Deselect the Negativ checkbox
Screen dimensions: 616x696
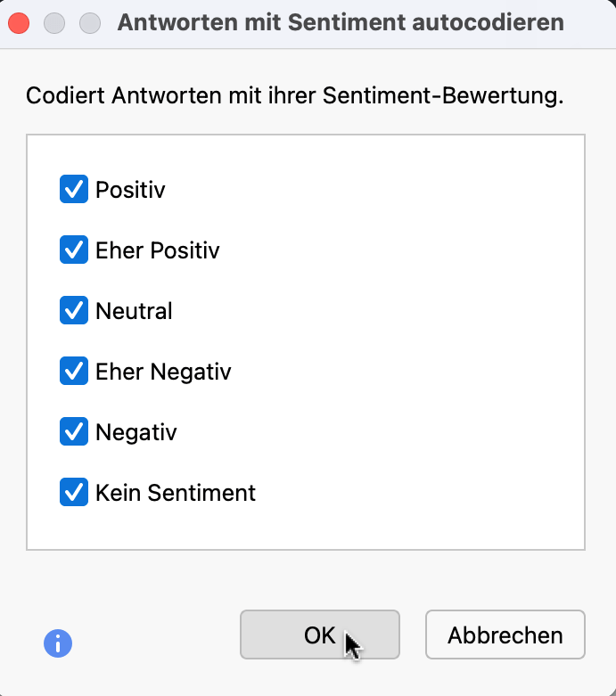click(x=73, y=431)
